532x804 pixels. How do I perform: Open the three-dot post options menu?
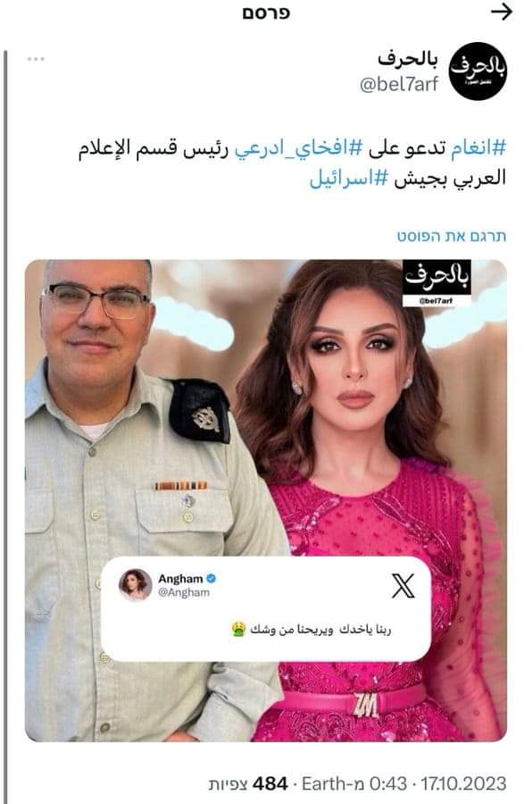[x=36, y=59]
